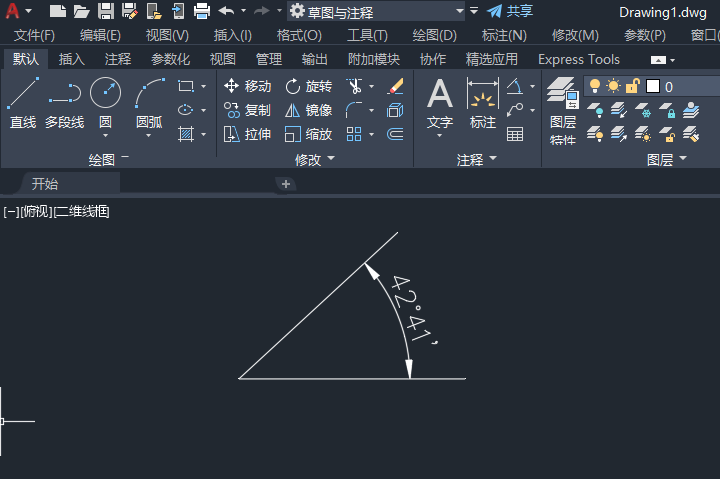This screenshot has width=720, height=479.
Task: Click the Save icon in quick access toolbar
Action: (x=106, y=11)
